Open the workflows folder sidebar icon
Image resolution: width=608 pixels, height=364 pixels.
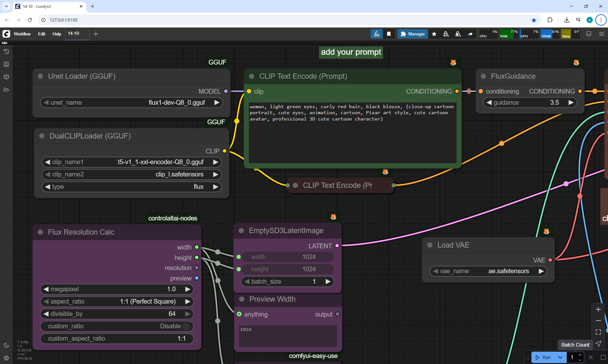[x=6, y=90]
